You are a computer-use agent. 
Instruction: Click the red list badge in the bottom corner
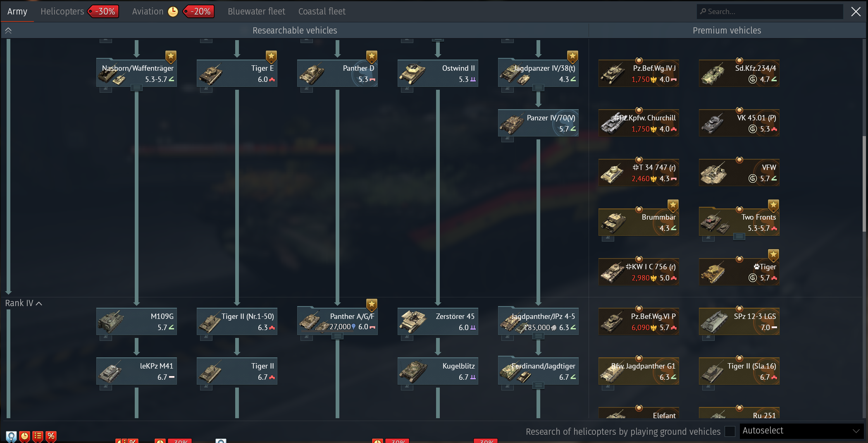pyautogui.click(x=38, y=436)
